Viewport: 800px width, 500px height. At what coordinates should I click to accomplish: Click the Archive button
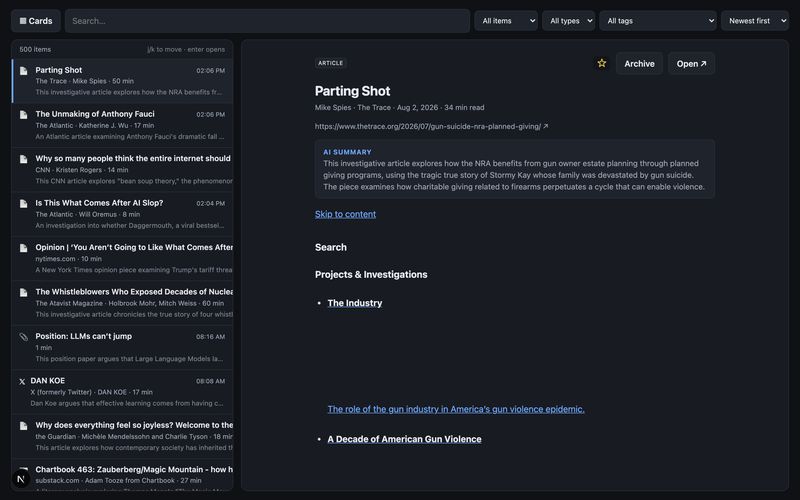point(639,64)
